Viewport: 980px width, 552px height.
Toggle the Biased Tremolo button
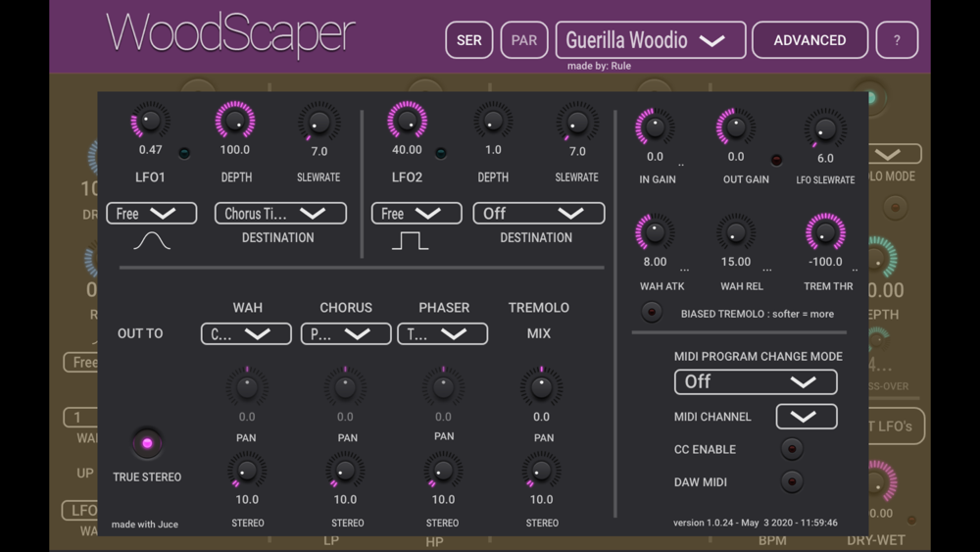(651, 313)
